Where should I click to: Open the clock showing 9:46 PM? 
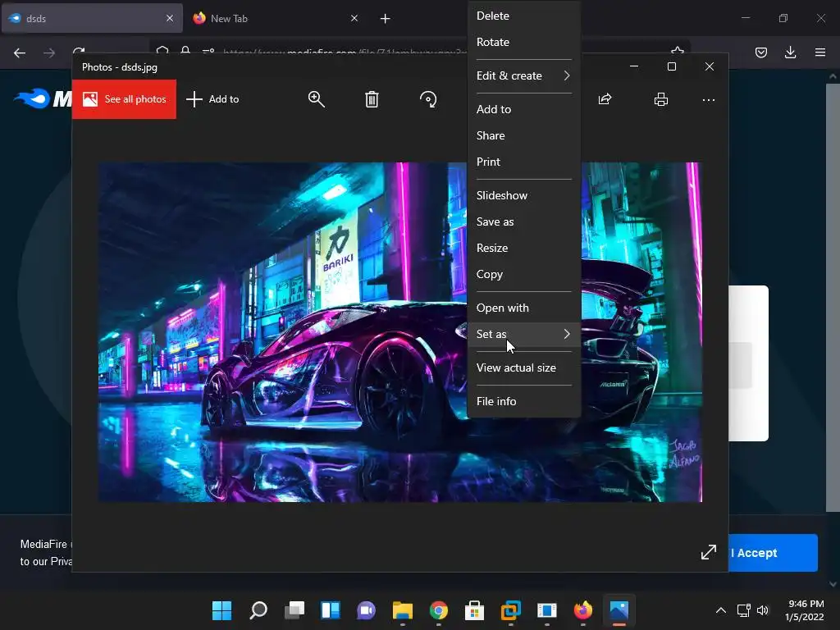[x=804, y=610]
